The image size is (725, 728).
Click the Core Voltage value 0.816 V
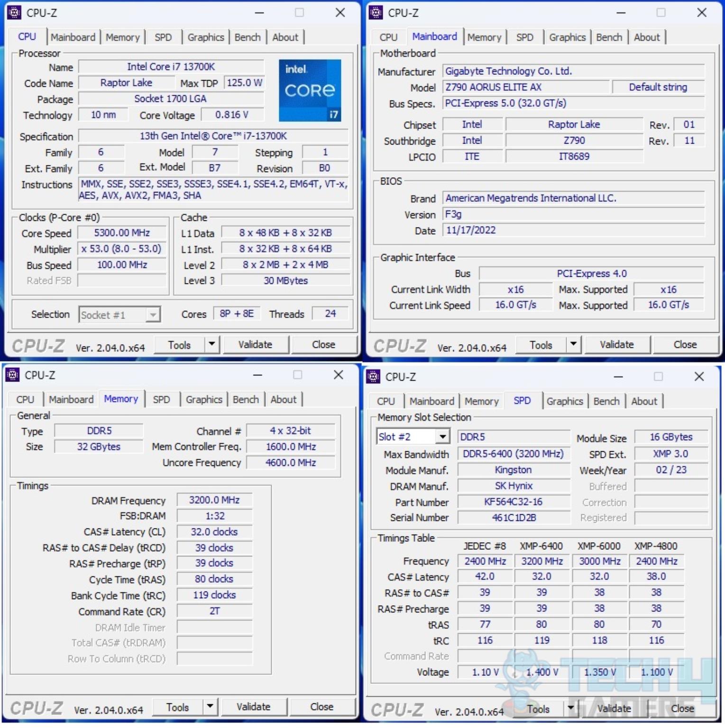tap(232, 115)
